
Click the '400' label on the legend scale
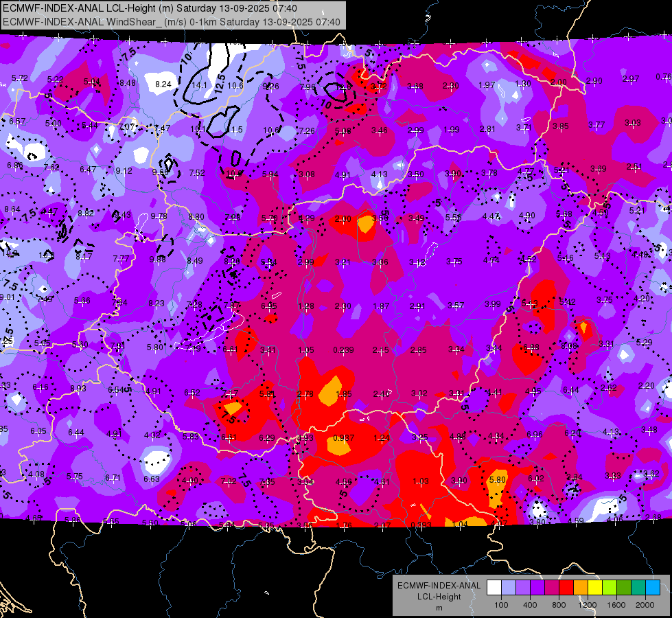pyautogui.click(x=530, y=605)
